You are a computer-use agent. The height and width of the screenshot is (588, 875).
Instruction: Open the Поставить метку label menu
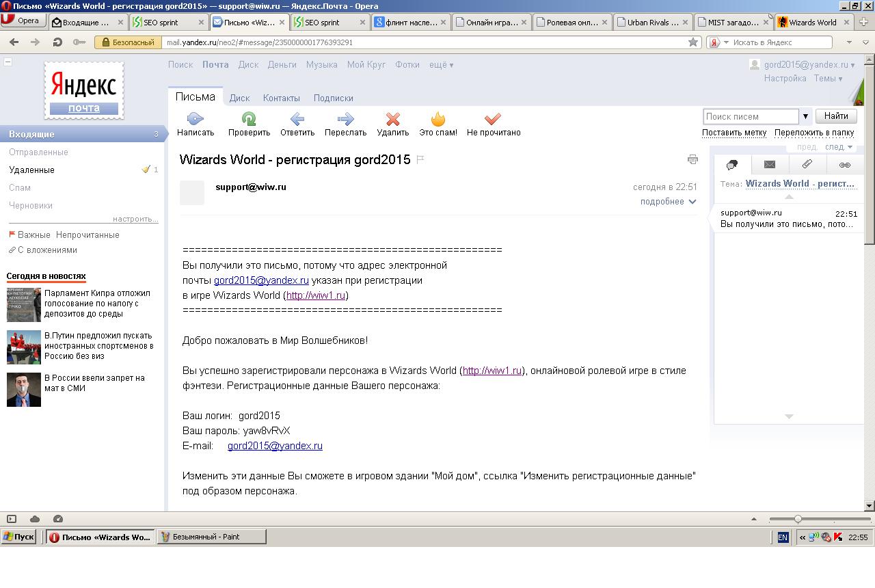[734, 133]
